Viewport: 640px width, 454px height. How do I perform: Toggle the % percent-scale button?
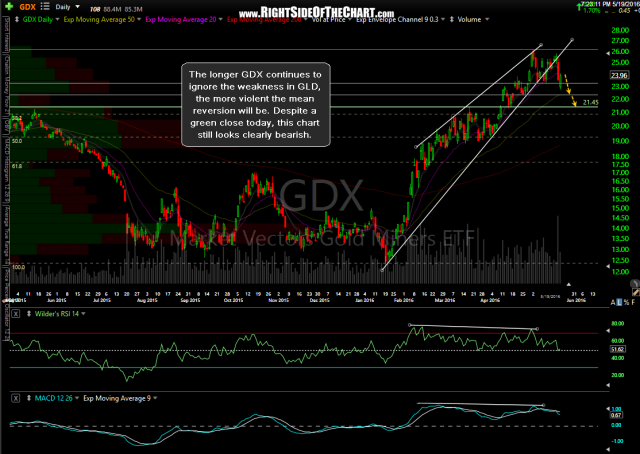tap(627, 303)
